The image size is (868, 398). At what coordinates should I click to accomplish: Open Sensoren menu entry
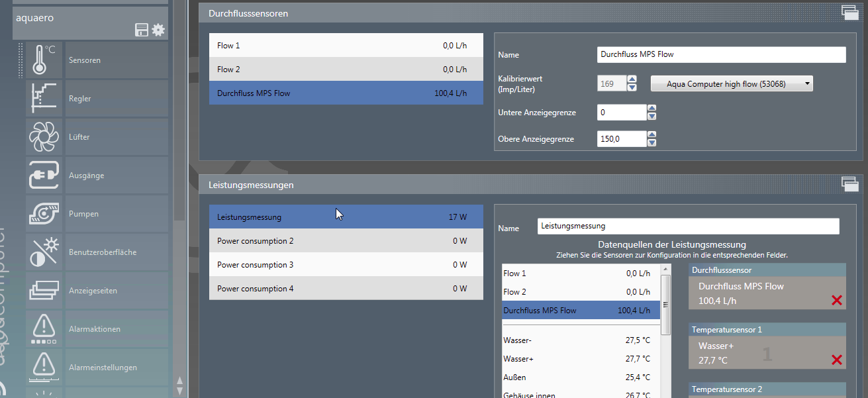coord(117,60)
